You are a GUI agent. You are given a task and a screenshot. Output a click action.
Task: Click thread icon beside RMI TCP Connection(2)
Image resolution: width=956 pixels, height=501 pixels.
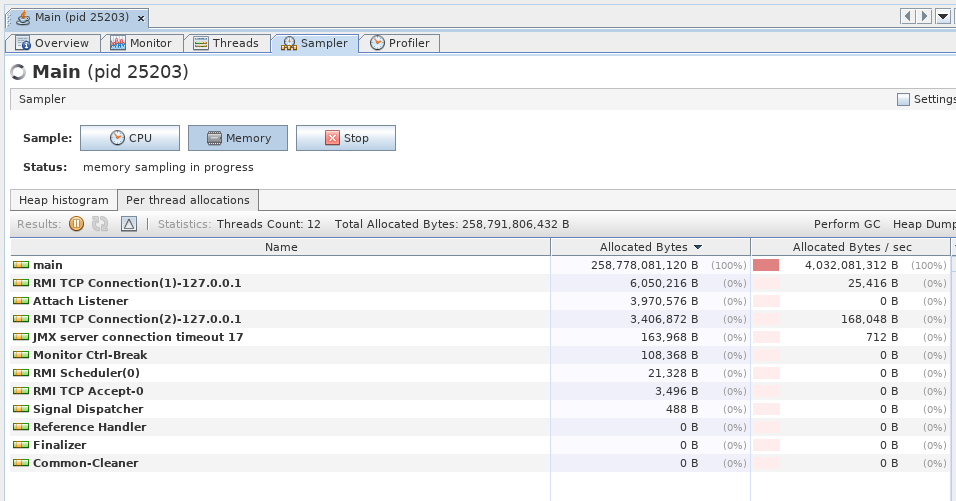pyautogui.click(x=21, y=318)
